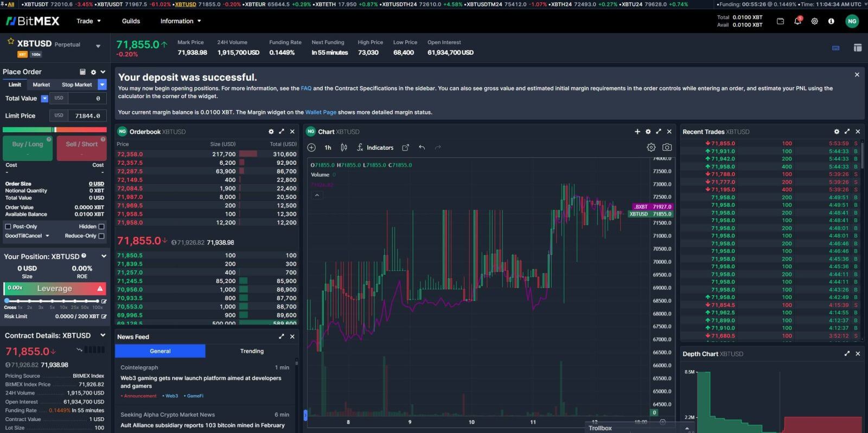Click the candlestick chart type icon
Viewport: 868px width, 433px height.
[x=343, y=147]
